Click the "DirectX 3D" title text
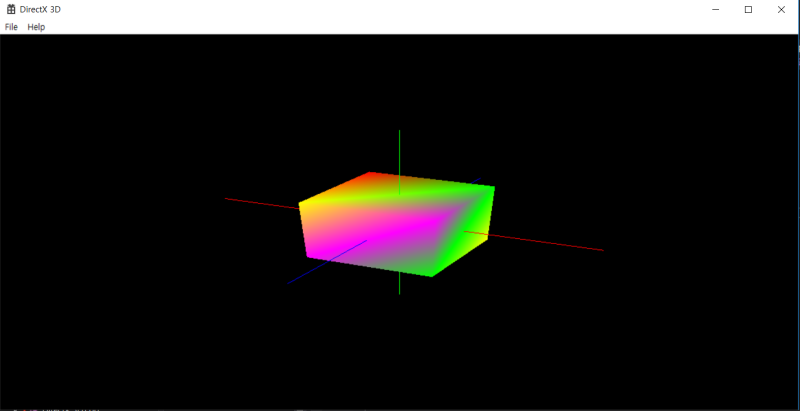The width and height of the screenshot is (800, 411). click(40, 9)
